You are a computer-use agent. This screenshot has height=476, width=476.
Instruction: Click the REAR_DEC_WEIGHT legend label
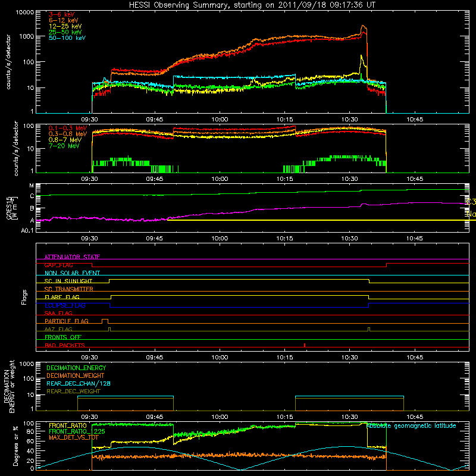[73, 392]
